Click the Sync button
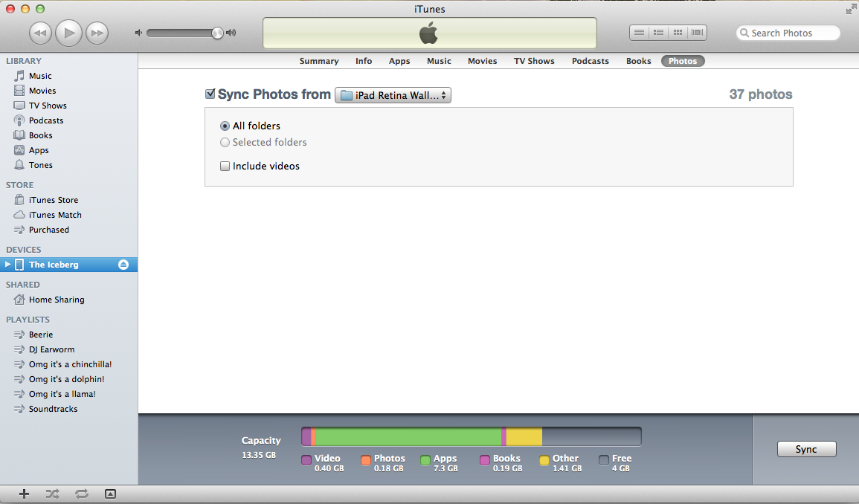Screen dimensions: 859x504 pyautogui.click(x=806, y=449)
